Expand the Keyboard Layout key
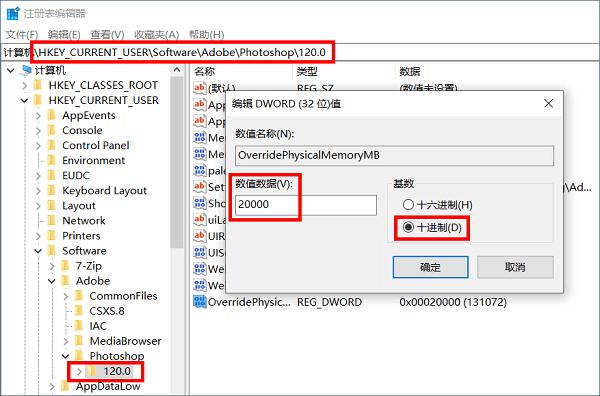The height and width of the screenshot is (396, 600). point(38,191)
